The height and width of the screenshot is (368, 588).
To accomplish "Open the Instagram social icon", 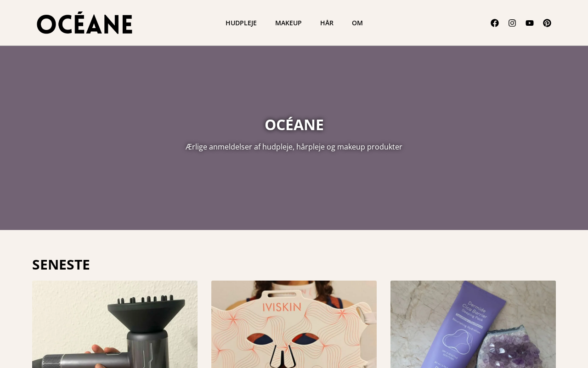I will coord(512,23).
